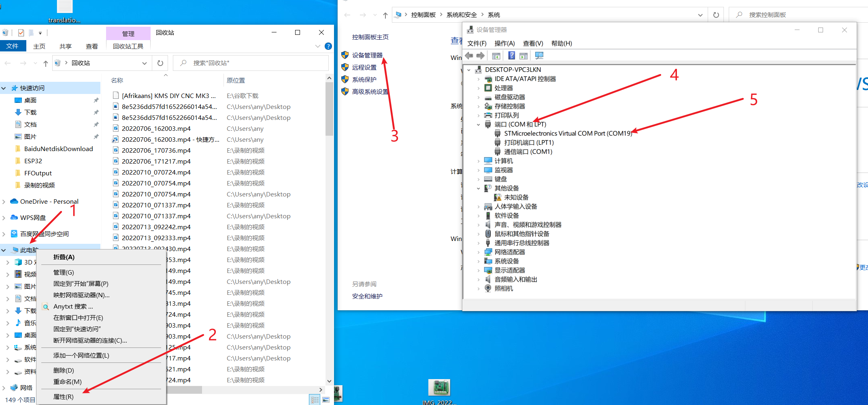Open the 高级系统设置 link
The height and width of the screenshot is (405, 868).
point(370,92)
